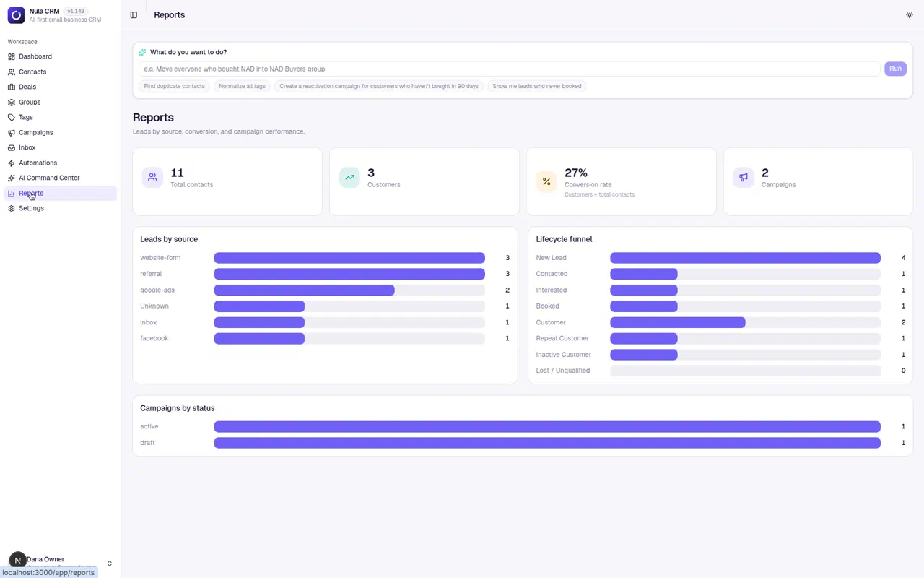Click the 'Unknown' source label

click(154, 306)
